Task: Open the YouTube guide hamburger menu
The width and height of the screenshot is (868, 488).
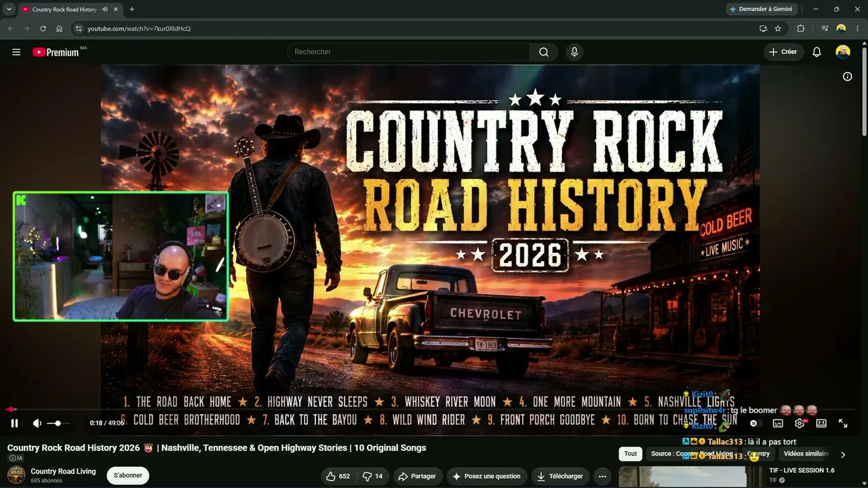Action: coord(16,52)
